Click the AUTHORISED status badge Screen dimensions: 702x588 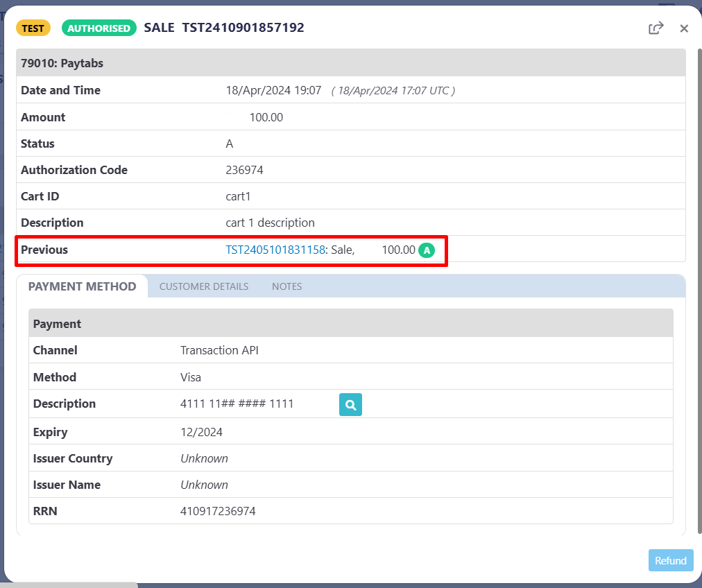(99, 28)
